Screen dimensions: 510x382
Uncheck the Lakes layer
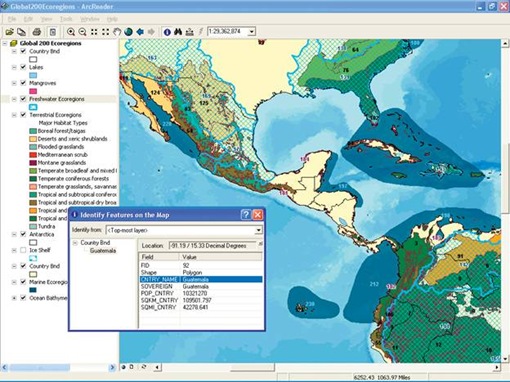23,67
